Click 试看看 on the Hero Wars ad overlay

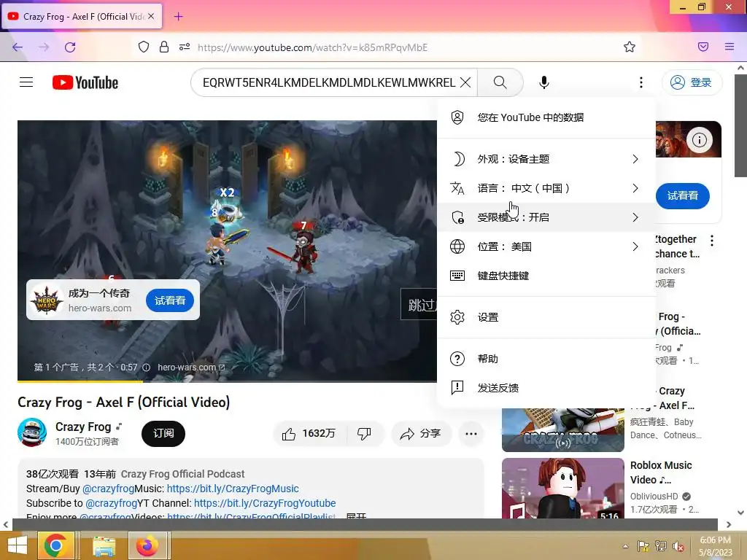coord(170,300)
